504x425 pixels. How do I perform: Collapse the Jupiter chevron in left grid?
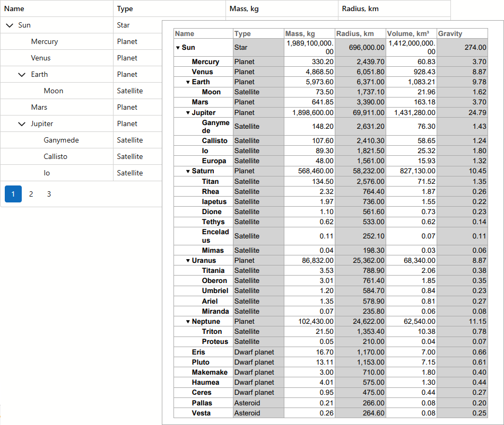pos(22,124)
